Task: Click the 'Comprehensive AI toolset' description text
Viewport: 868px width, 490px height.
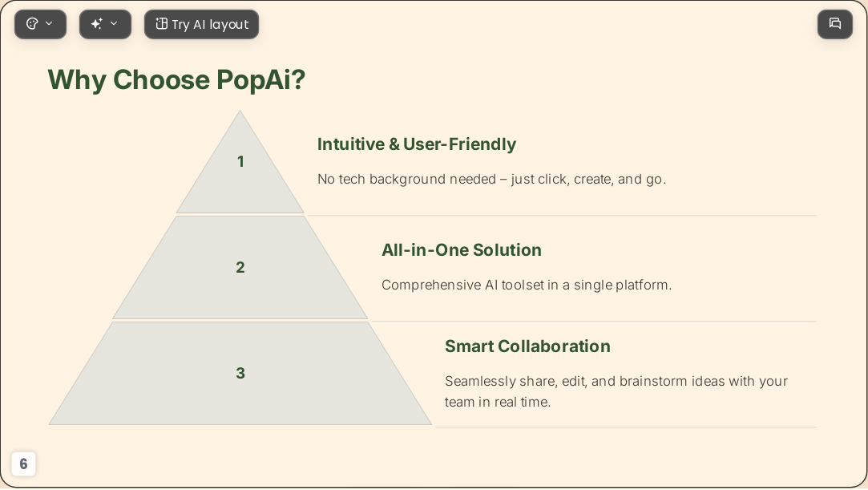Action: [x=527, y=285]
